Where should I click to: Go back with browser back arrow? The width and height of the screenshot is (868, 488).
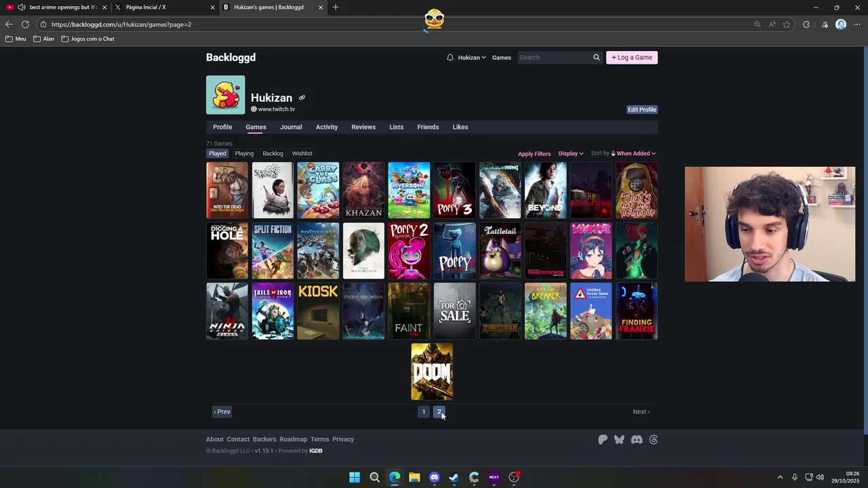[9, 24]
